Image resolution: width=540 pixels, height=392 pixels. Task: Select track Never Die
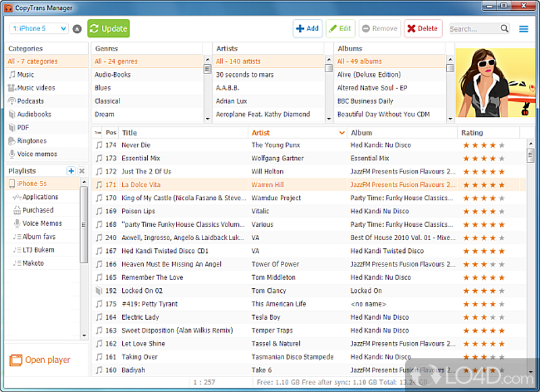(x=308, y=145)
